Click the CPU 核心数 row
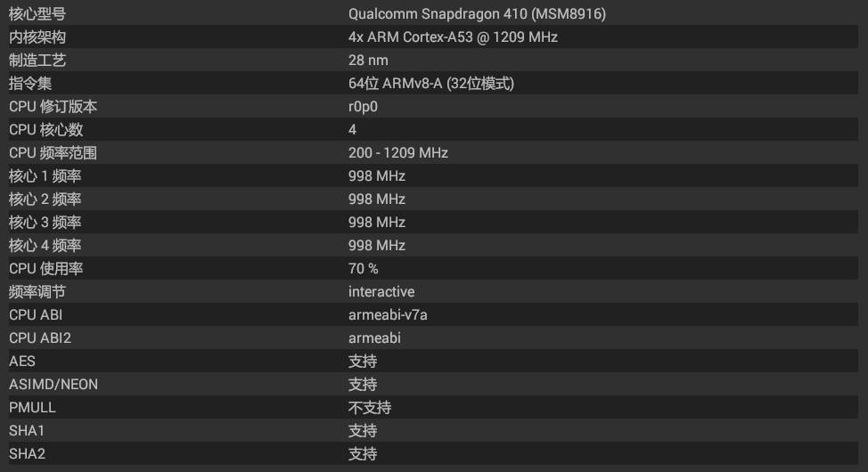Screen dimensions: 868x472 (x=434, y=130)
